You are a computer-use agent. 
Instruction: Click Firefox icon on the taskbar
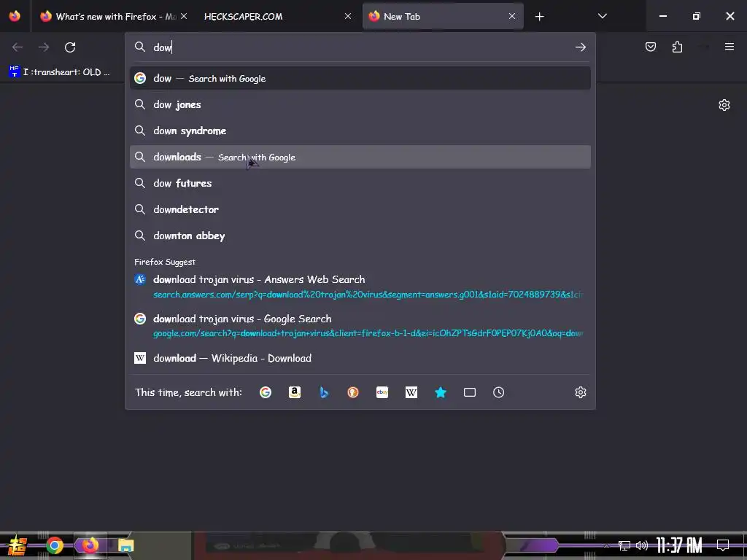(90, 545)
